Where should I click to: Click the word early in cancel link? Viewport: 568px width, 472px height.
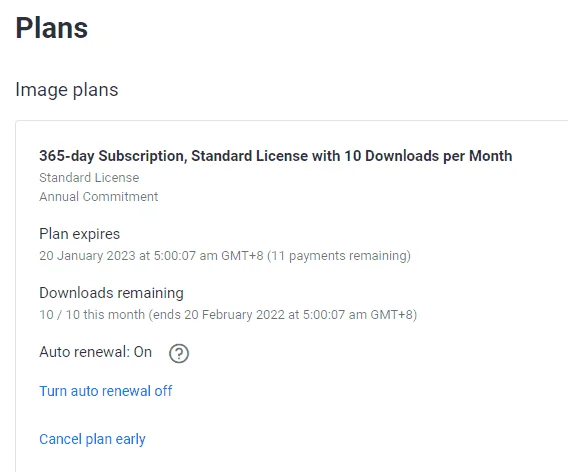click(x=130, y=439)
